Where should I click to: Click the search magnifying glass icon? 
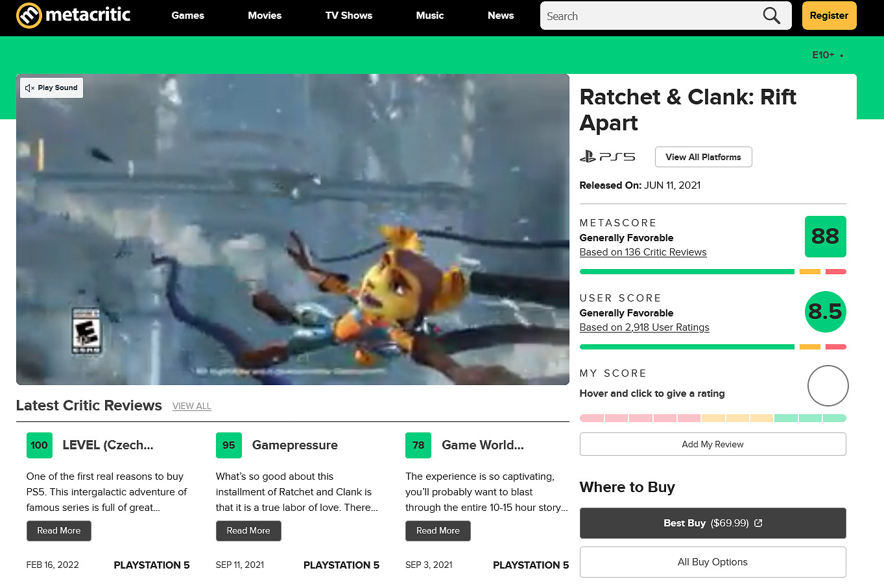(x=771, y=16)
